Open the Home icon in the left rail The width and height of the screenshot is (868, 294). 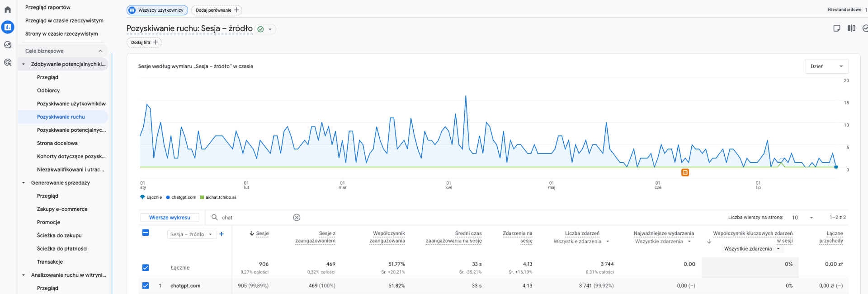click(8, 9)
